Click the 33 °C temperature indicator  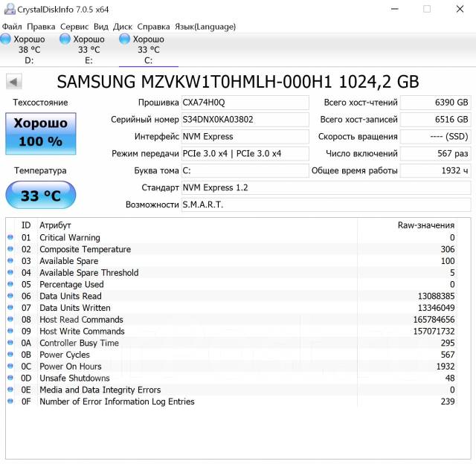pos(40,196)
